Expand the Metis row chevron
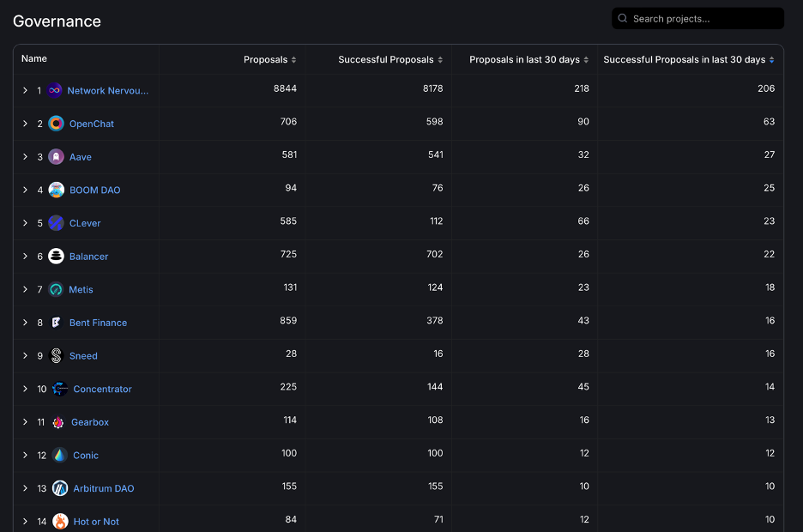This screenshot has width=803, height=532. (x=25, y=289)
